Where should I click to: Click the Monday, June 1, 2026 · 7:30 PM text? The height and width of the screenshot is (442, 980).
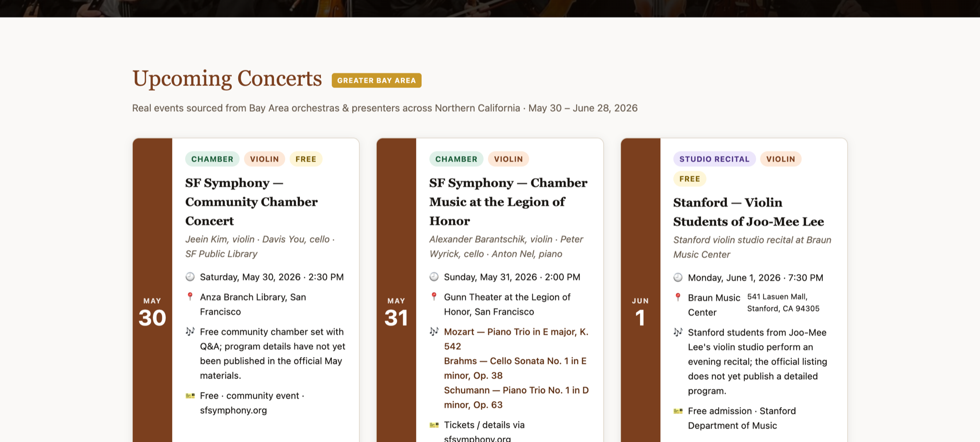756,277
